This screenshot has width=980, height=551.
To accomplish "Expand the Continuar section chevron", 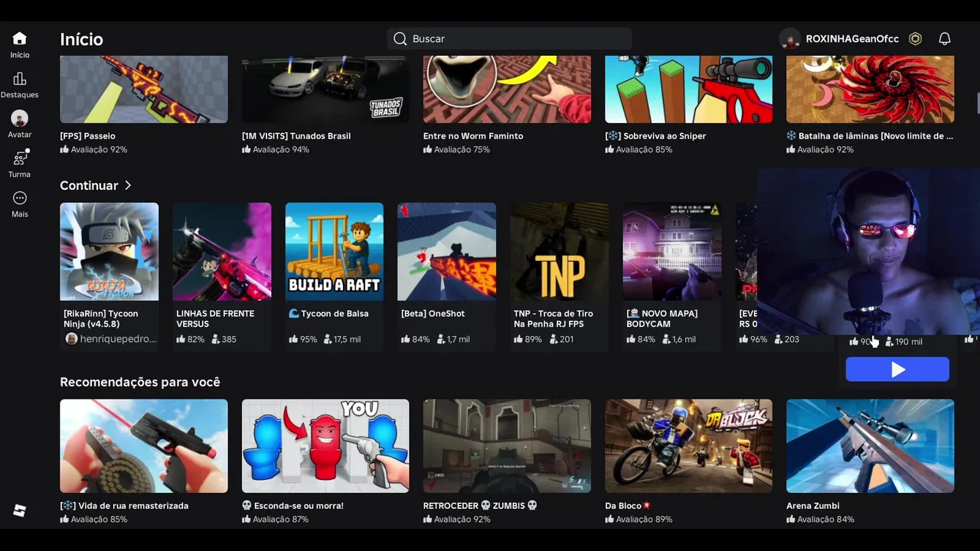I will pos(128,185).
